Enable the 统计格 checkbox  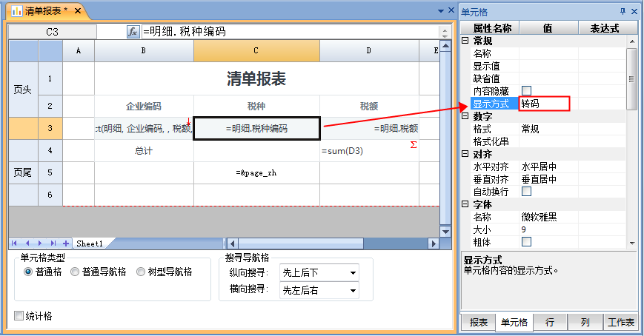tap(19, 317)
